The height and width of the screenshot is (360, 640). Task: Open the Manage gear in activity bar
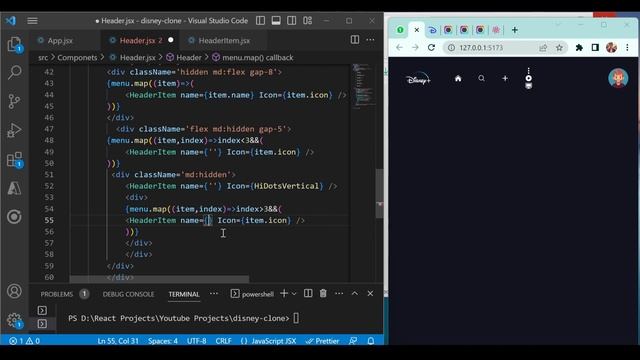tap(14, 320)
